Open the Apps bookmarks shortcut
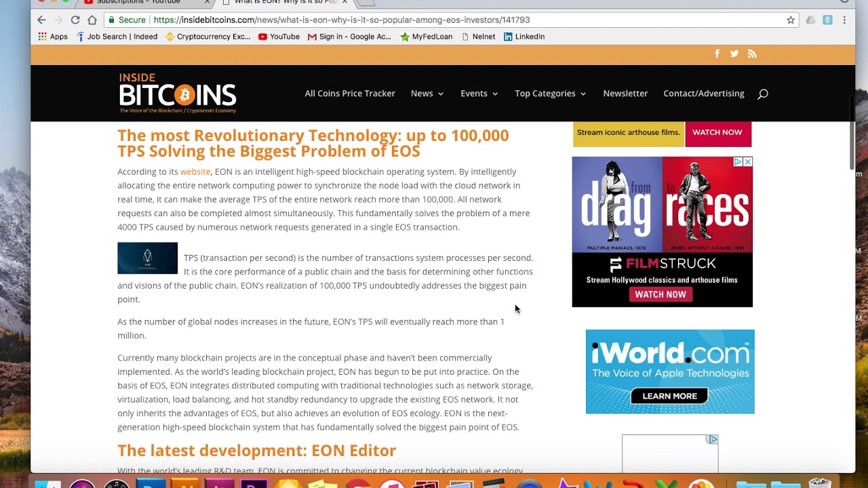The image size is (868, 488). (53, 37)
